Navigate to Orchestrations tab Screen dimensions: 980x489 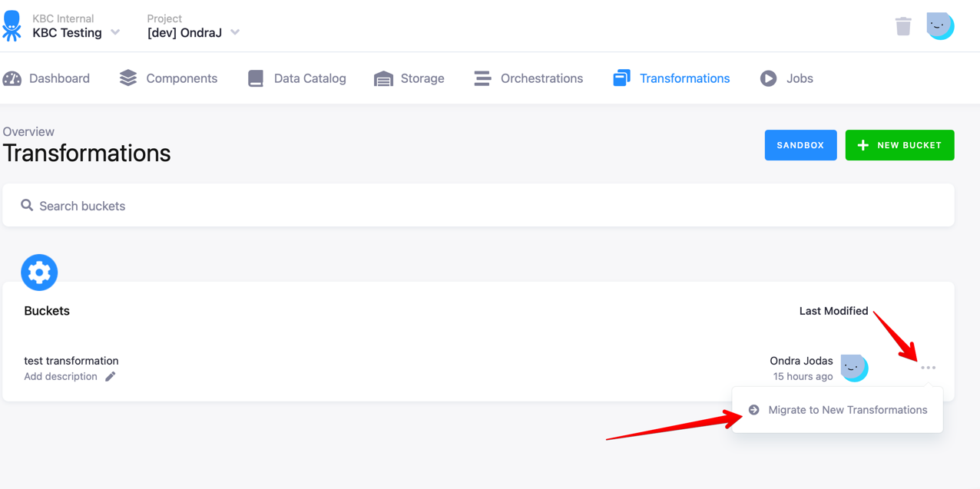pos(528,78)
